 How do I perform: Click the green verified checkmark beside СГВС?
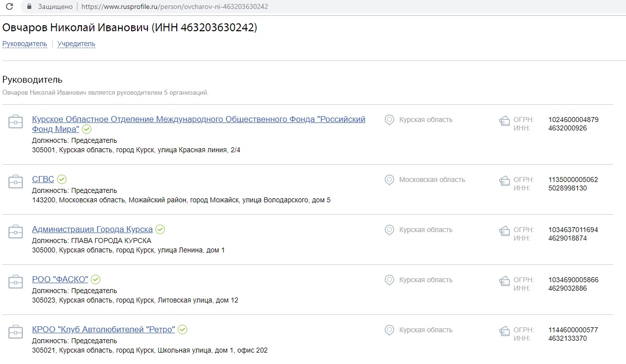(x=62, y=180)
